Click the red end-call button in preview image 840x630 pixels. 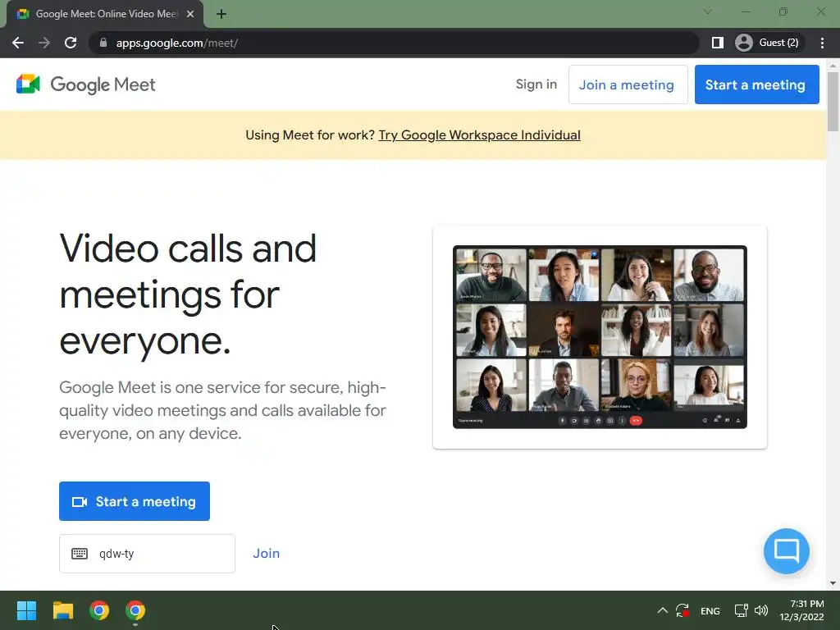636,421
